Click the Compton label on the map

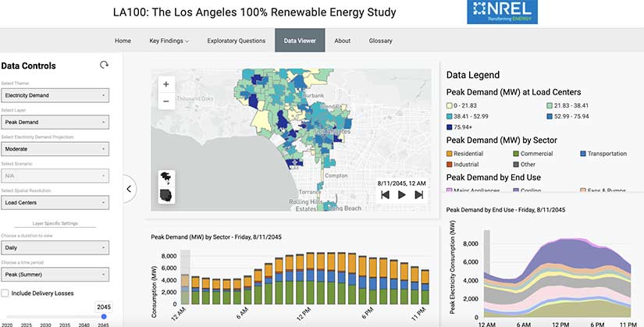tap(336, 176)
